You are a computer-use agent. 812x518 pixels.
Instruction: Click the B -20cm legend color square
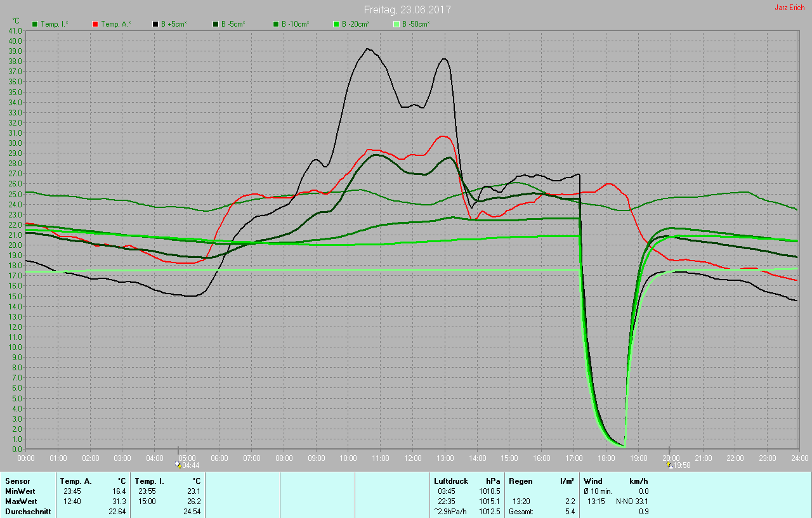coord(336,24)
